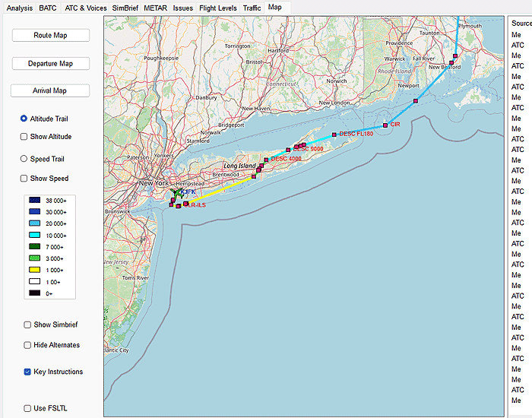Uncheck the Key Instructions checkbox
The image size is (532, 418).
point(28,372)
